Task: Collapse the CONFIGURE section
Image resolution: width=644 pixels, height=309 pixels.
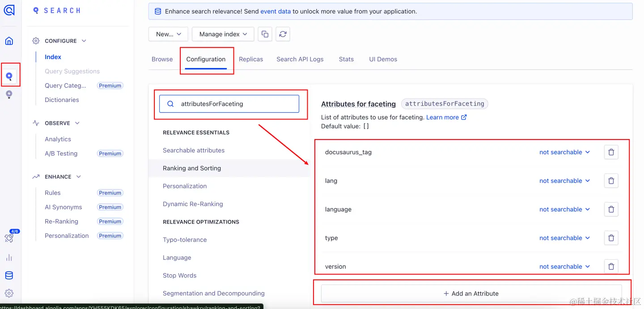Action: click(x=84, y=41)
